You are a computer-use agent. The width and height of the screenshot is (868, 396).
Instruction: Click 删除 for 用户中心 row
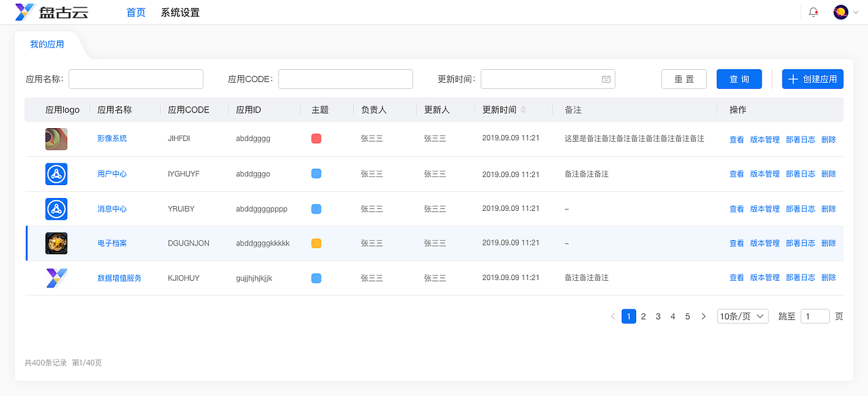[829, 174]
